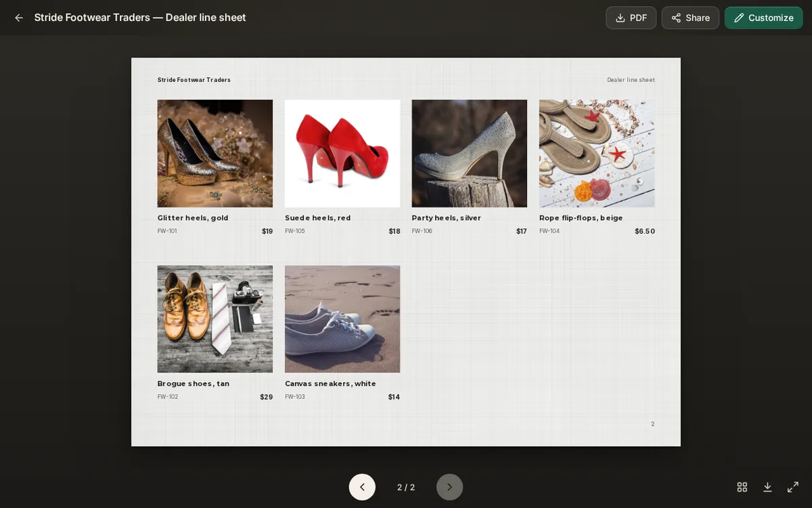Click the SKU code FW-105
Viewport: 812px width, 508px height.
[x=295, y=231]
